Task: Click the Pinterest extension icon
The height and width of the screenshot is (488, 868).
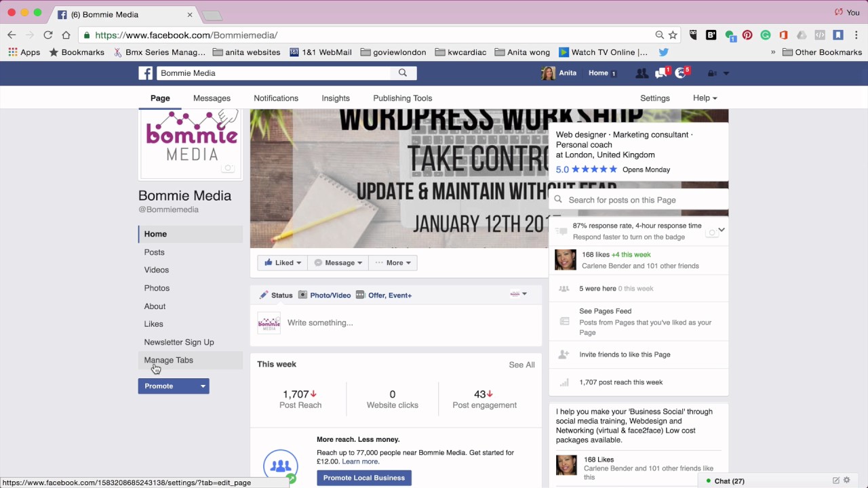Action: tap(747, 35)
